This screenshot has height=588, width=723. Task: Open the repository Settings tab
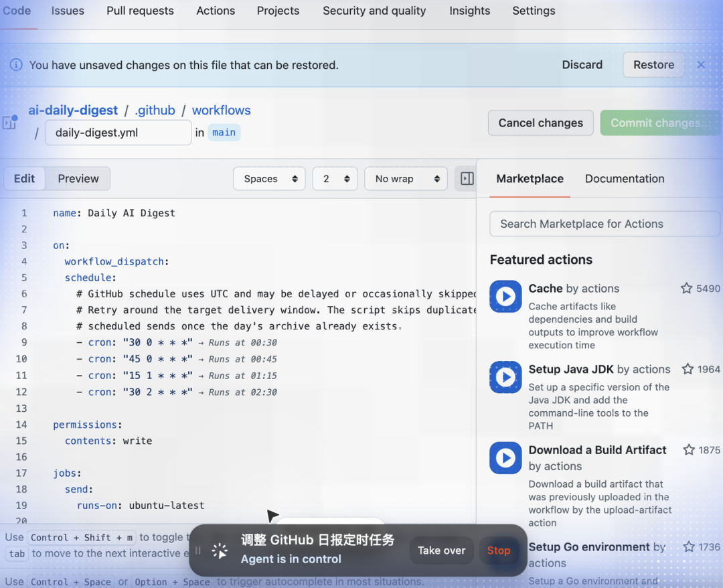pos(534,11)
